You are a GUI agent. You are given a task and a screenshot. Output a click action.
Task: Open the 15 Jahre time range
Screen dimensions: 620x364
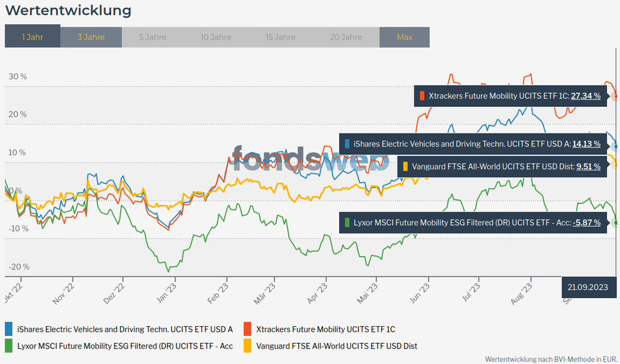281,37
